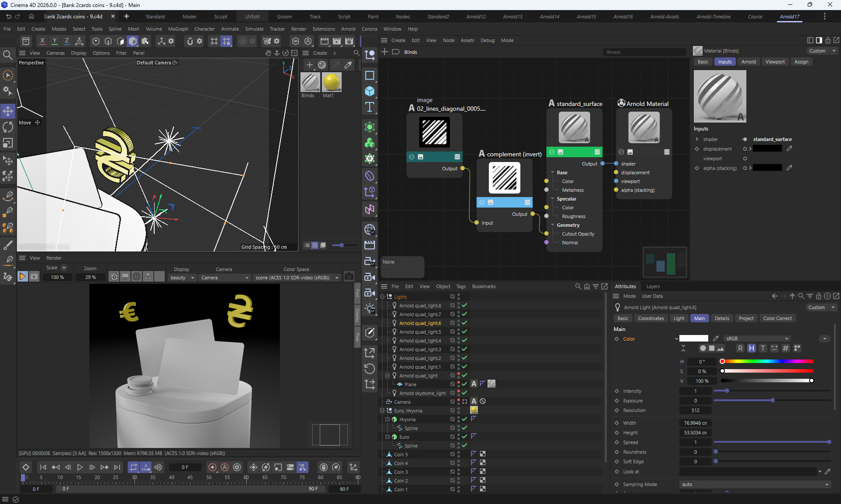This screenshot has height=504, width=841.
Task: Start render in the Arnold render view
Action: pyautogui.click(x=22, y=276)
